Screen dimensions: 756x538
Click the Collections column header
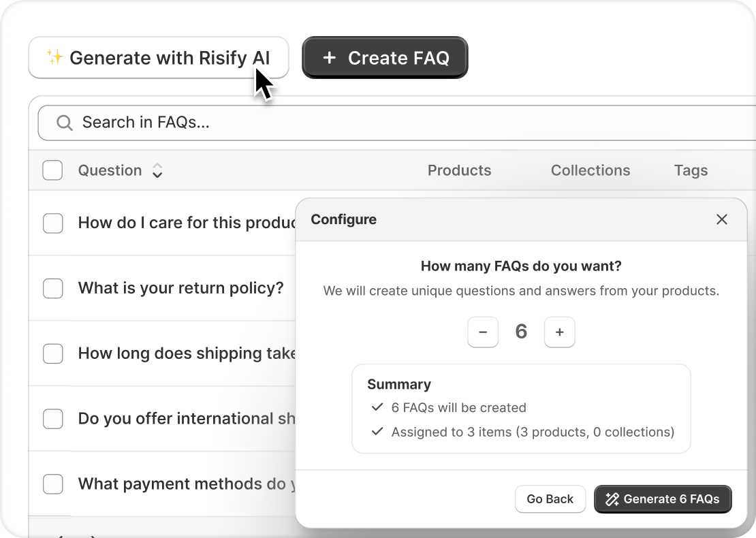click(x=590, y=170)
